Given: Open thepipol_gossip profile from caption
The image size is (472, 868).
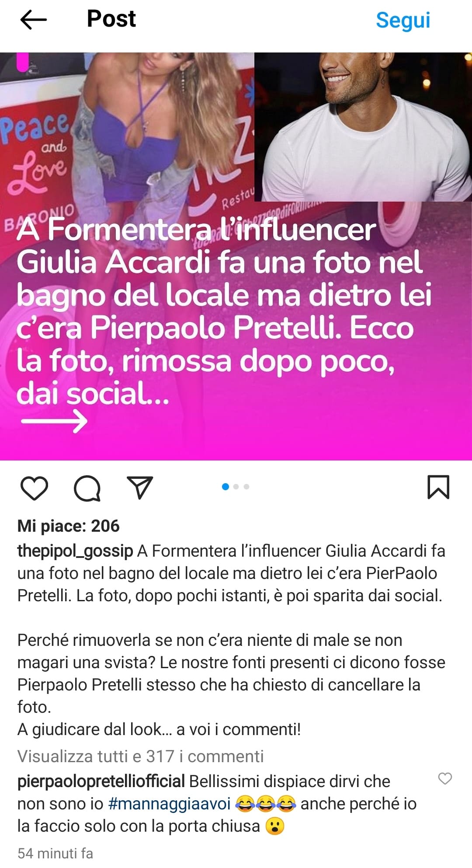Looking at the screenshot, I should point(75,551).
